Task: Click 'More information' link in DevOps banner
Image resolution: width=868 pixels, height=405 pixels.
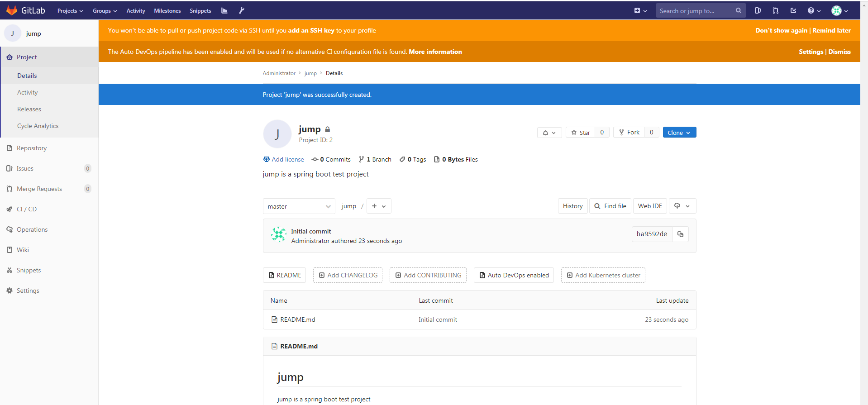Action: 435,52
